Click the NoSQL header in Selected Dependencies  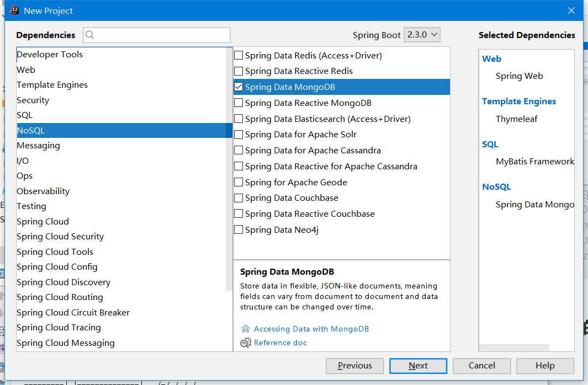click(x=496, y=187)
